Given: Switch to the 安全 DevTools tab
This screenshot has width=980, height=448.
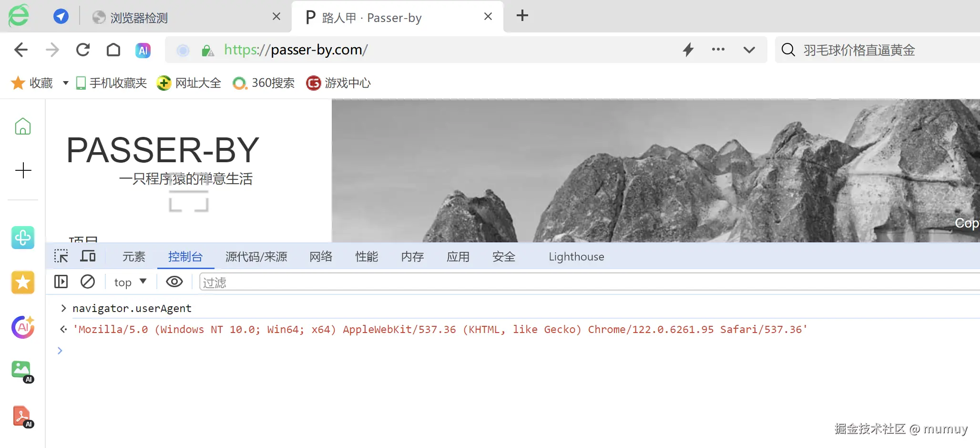Looking at the screenshot, I should tap(504, 257).
